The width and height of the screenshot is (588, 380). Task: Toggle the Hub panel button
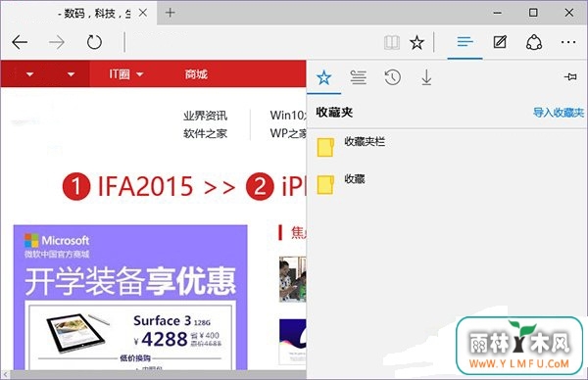tap(465, 41)
